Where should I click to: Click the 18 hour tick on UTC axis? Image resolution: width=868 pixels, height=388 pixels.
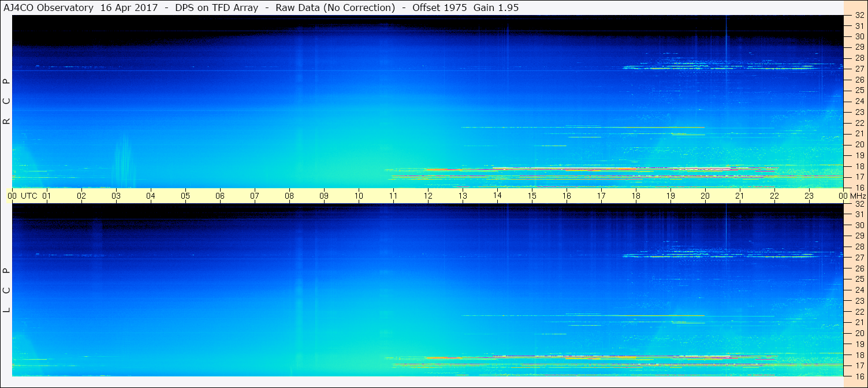636,196
